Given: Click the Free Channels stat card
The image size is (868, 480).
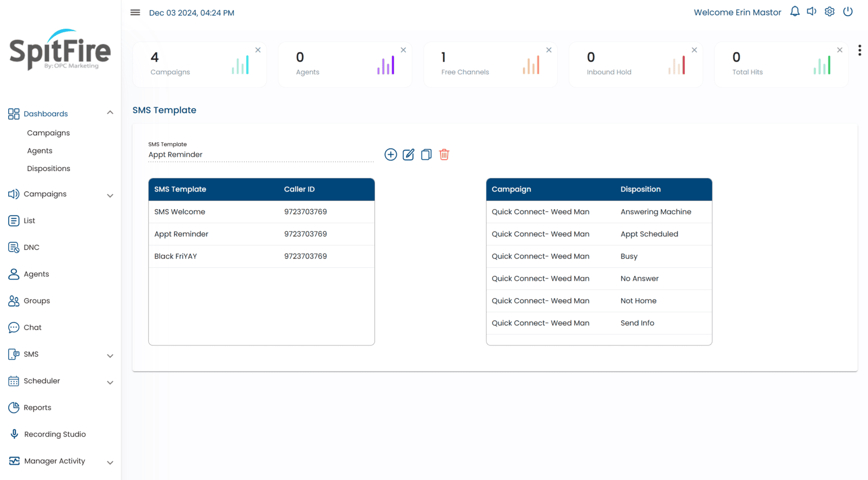Looking at the screenshot, I should click(x=490, y=65).
